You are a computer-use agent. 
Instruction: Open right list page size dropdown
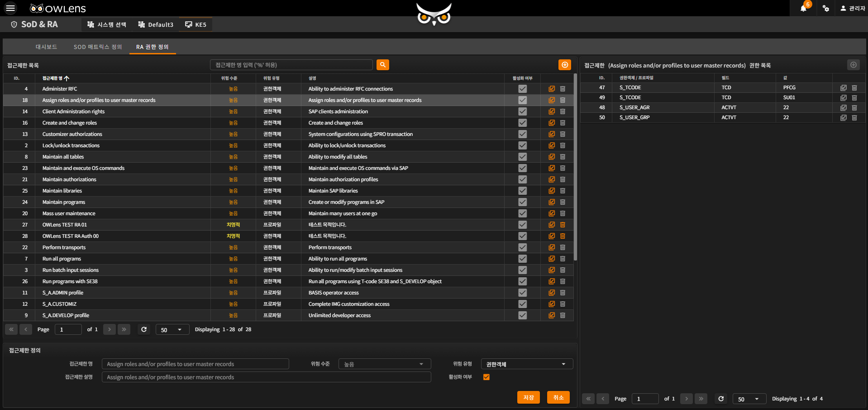click(749, 399)
